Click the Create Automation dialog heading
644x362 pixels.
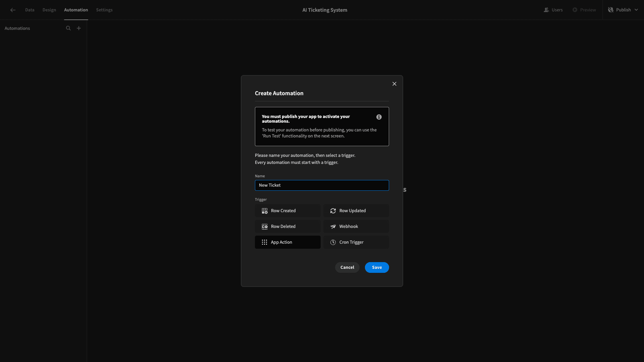coord(279,94)
